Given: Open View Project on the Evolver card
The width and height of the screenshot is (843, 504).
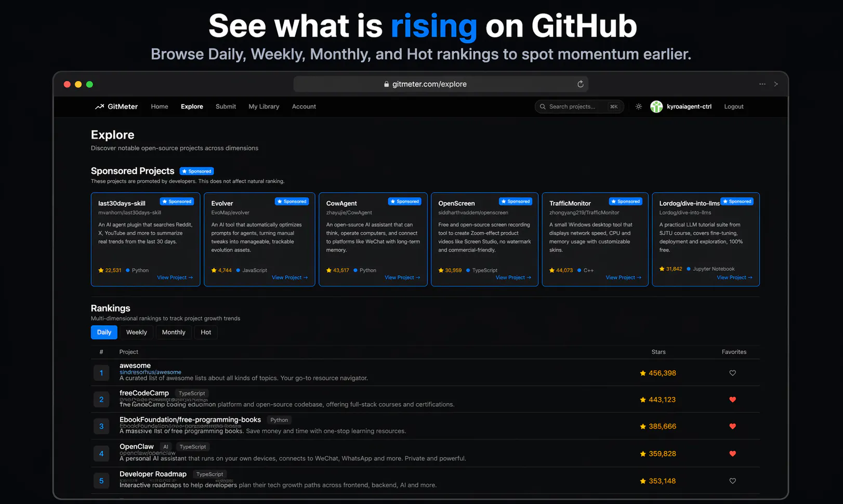Looking at the screenshot, I should click(x=290, y=277).
